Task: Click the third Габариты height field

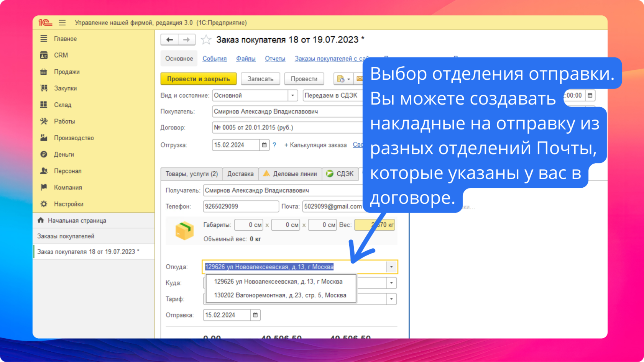Action: tap(322, 225)
